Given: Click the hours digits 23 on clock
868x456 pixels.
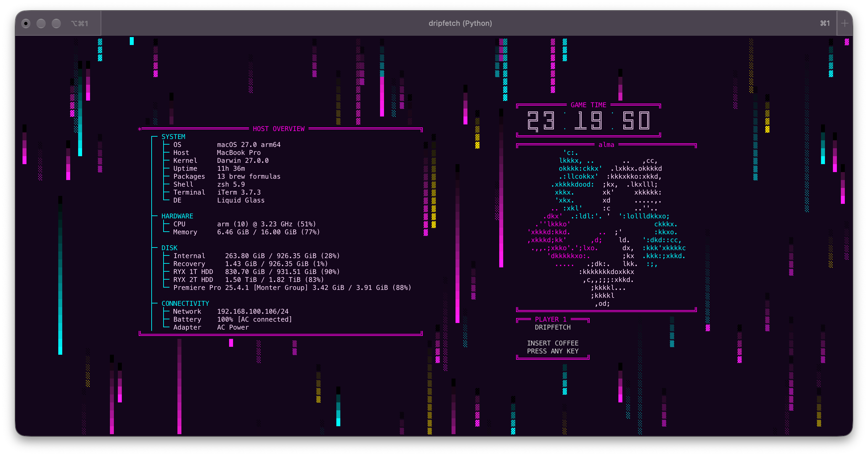Looking at the screenshot, I should click(541, 121).
